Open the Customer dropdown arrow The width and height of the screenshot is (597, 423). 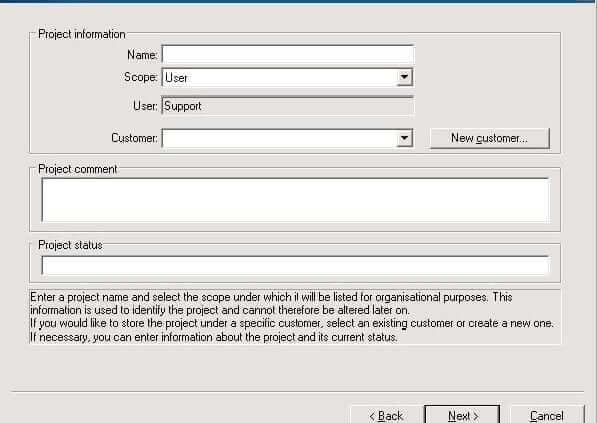404,138
